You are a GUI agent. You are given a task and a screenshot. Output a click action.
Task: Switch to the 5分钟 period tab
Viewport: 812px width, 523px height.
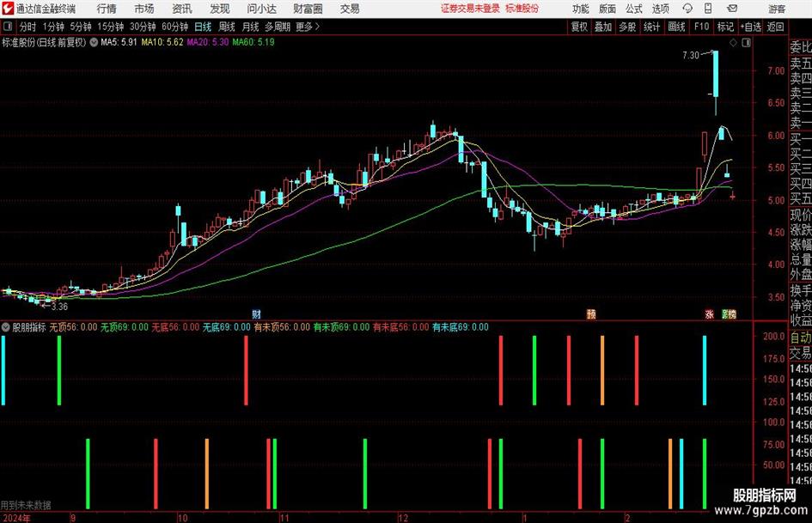click(81, 27)
